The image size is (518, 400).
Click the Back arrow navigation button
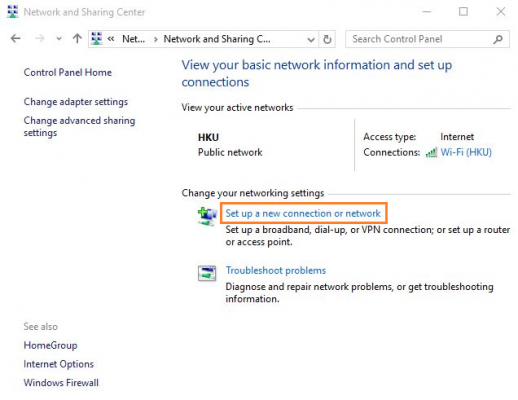pyautogui.click(x=15, y=39)
